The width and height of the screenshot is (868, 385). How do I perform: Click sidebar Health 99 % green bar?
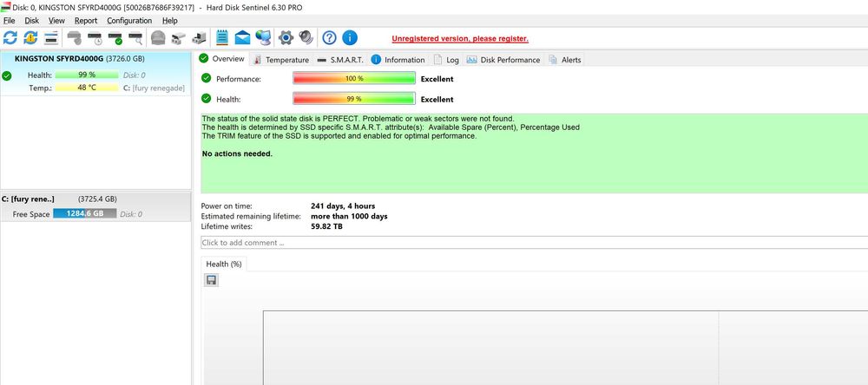point(86,75)
